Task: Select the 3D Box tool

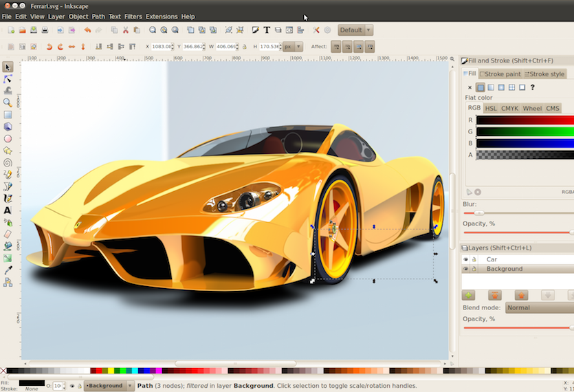Action: click(x=8, y=127)
